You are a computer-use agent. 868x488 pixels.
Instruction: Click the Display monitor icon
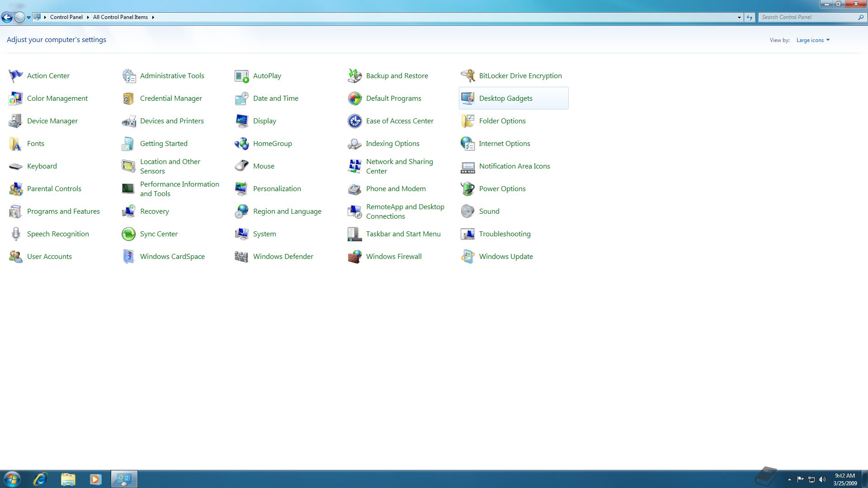[242, 121]
